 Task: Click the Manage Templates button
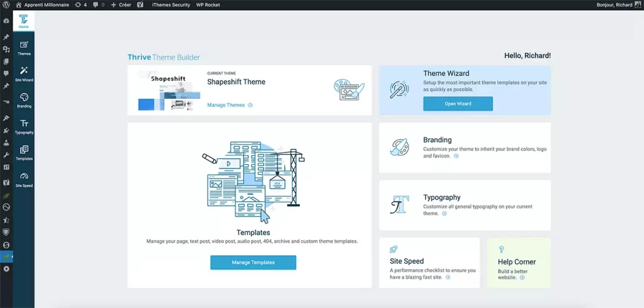(253, 262)
